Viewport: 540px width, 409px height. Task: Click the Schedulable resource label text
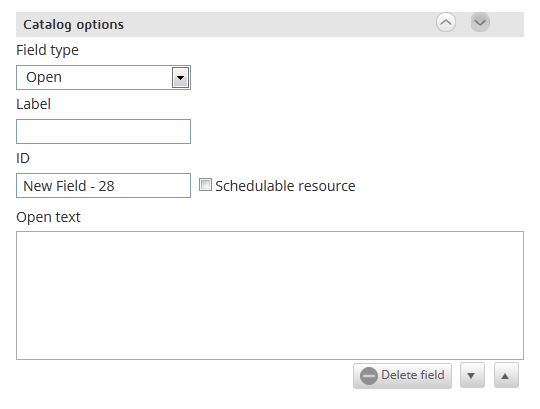(285, 186)
